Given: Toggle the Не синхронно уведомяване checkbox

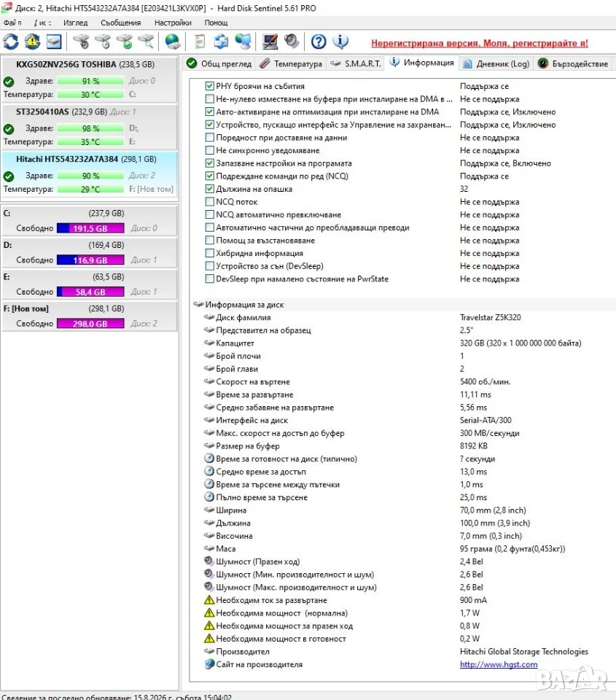Looking at the screenshot, I should coord(209,150).
